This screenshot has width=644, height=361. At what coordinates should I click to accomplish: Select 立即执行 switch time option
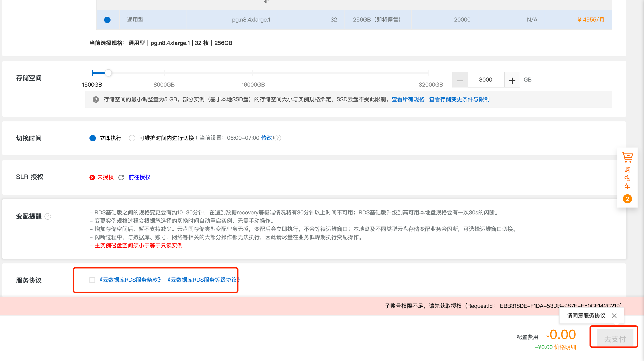tap(92, 138)
